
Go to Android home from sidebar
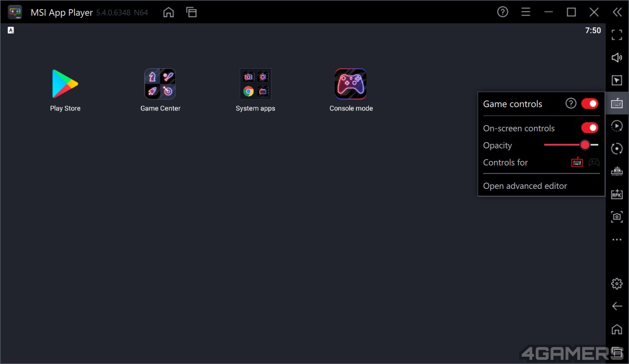[x=617, y=329]
